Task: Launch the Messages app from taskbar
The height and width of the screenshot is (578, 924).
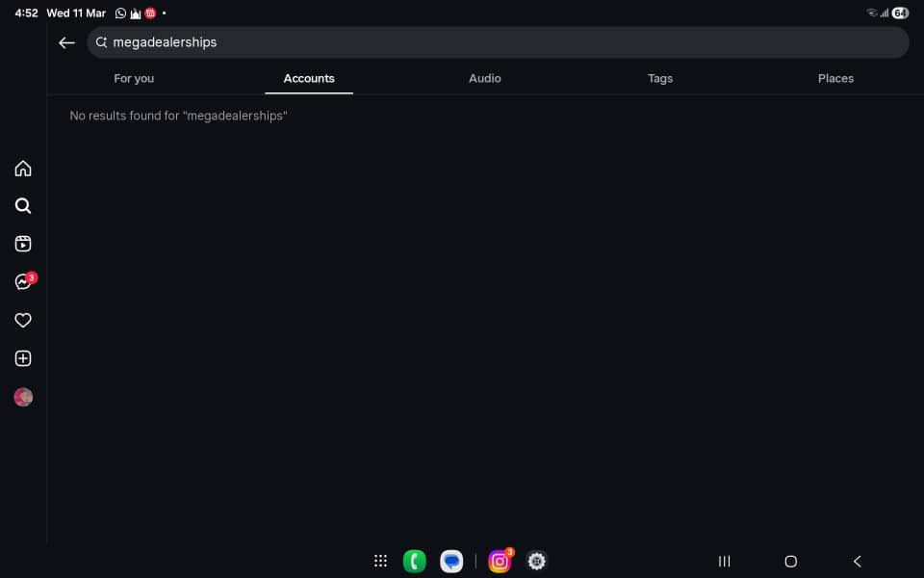Action: [x=451, y=561]
